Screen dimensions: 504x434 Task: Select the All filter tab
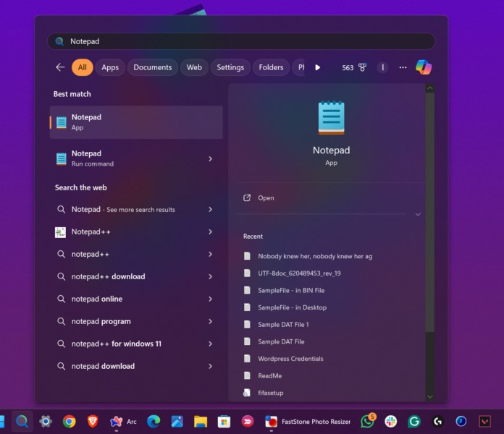(x=83, y=67)
